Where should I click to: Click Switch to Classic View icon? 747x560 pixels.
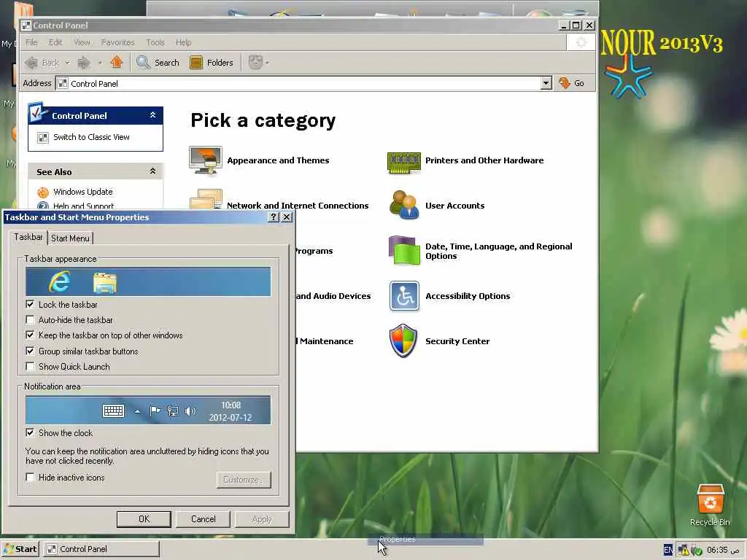coord(43,138)
